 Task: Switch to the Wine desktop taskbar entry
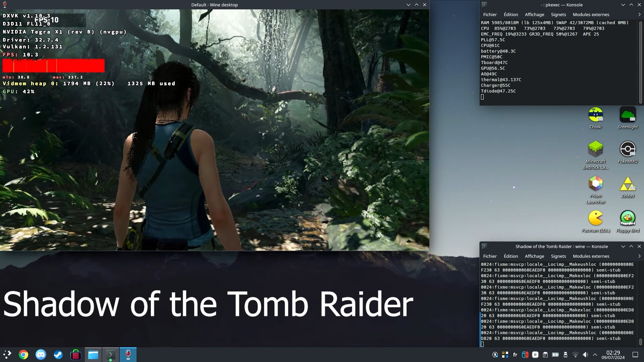128,355
